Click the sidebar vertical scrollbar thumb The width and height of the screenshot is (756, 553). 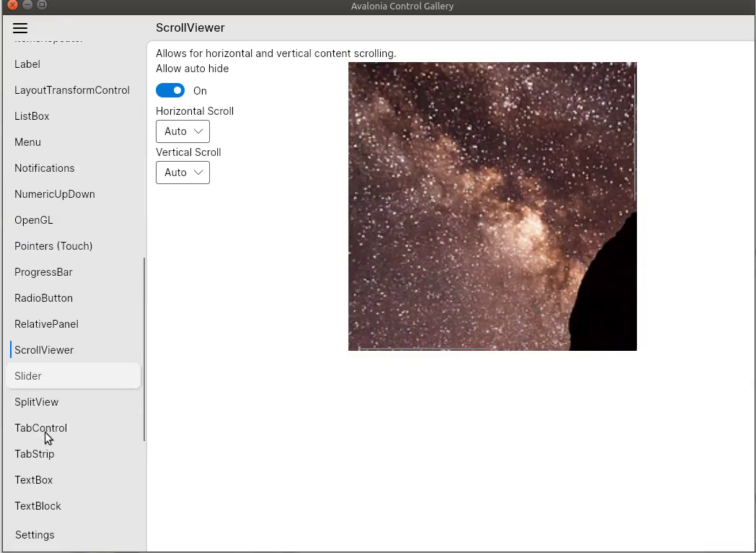coord(144,349)
